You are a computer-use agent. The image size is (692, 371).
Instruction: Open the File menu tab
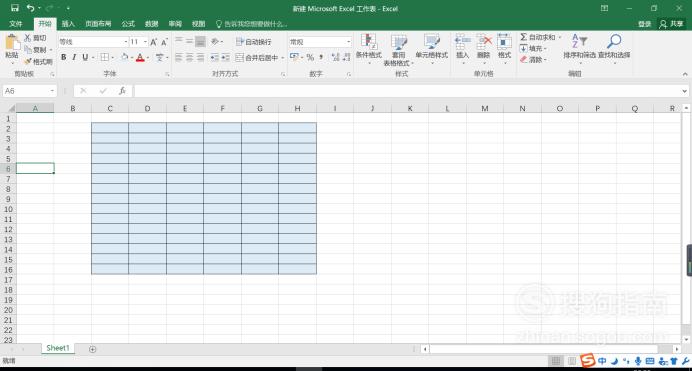tap(16, 24)
